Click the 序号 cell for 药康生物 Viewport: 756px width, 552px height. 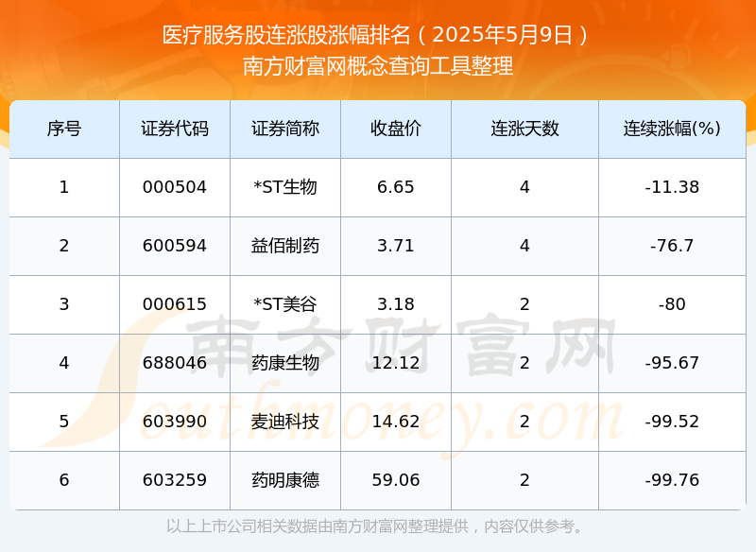pos(64,363)
